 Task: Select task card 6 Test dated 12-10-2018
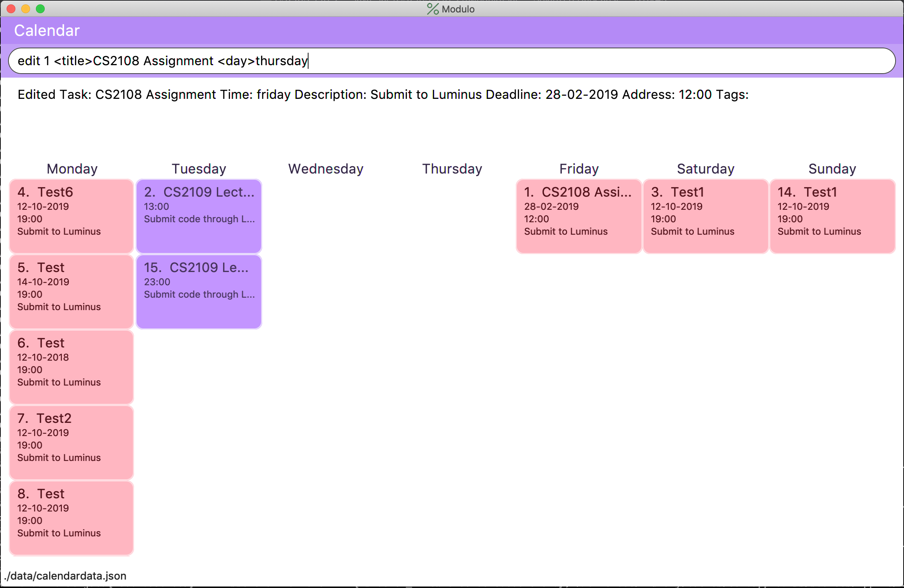tap(71, 366)
